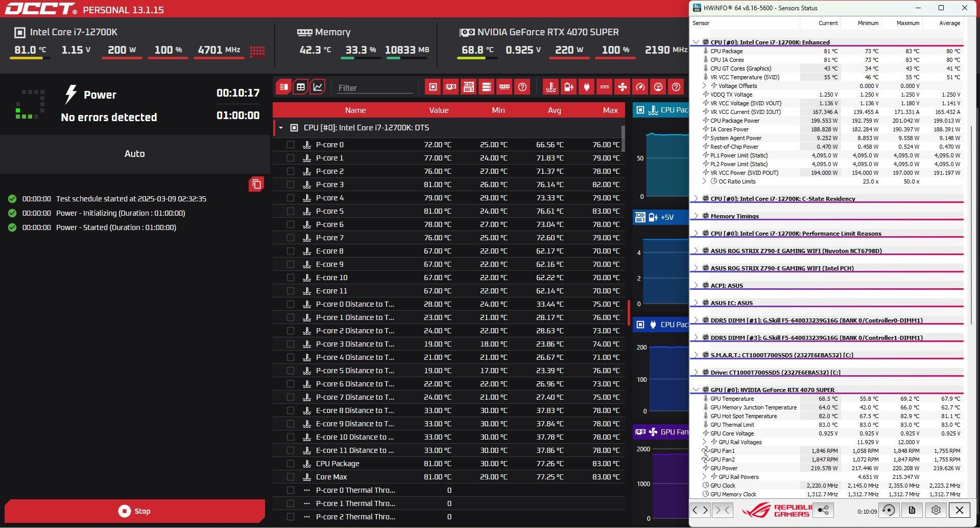Image resolution: width=980 pixels, height=528 pixels.
Task: Click the sensor Filter input field
Action: 375,88
